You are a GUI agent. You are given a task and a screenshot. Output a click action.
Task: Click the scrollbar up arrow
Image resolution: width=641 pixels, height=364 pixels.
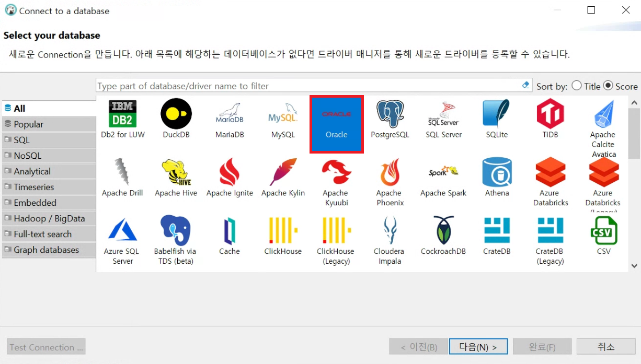coord(634,103)
